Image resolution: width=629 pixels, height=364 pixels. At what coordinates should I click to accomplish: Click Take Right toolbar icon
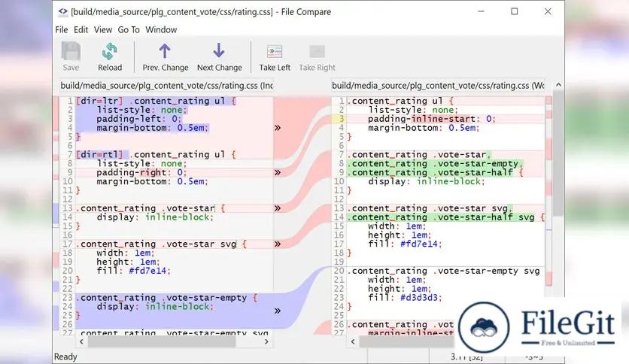coord(317,52)
